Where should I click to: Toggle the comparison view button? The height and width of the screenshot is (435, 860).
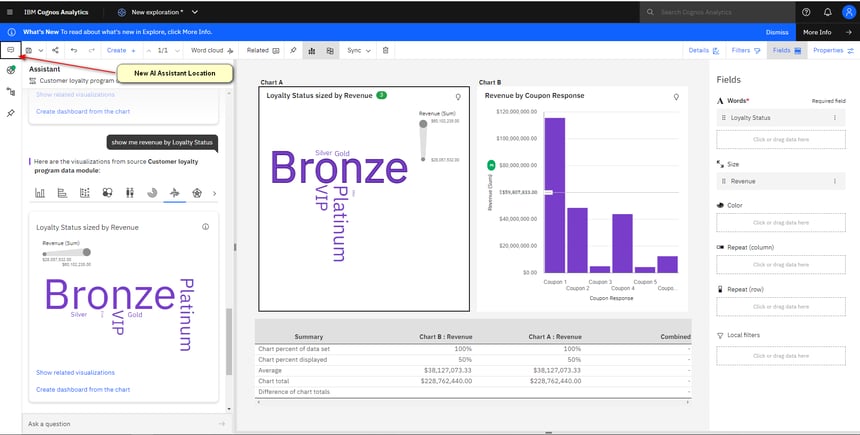coord(330,50)
